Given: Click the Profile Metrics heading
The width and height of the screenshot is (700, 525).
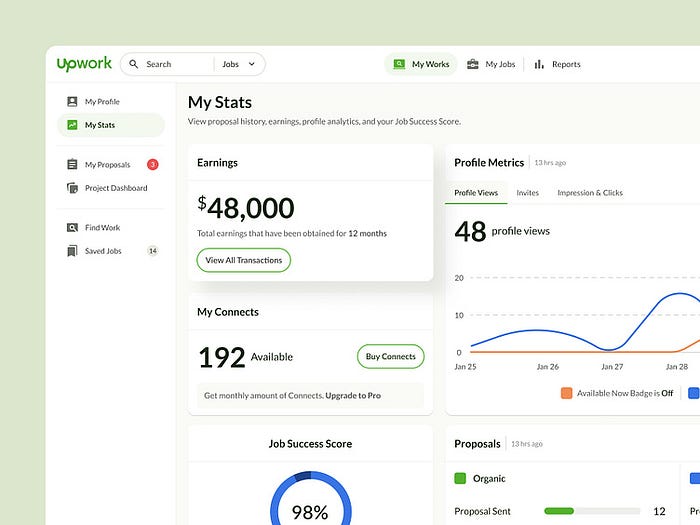Looking at the screenshot, I should click(489, 162).
